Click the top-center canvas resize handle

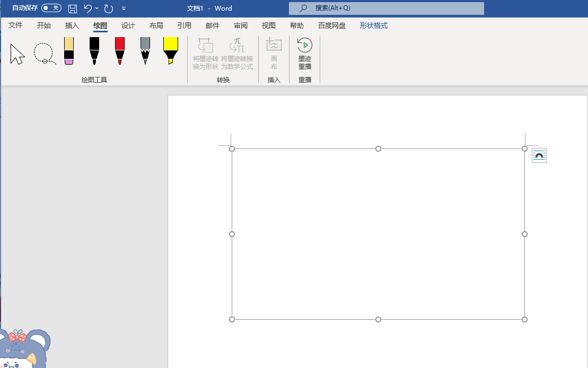(378, 149)
